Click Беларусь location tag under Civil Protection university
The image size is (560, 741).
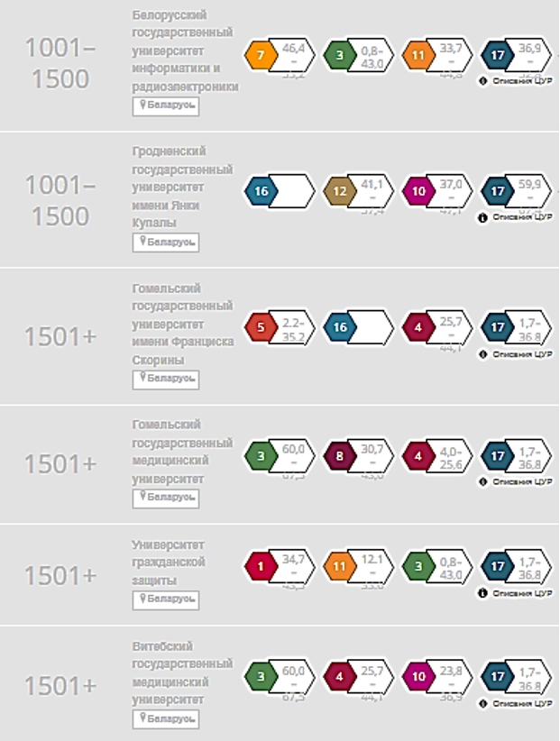click(166, 599)
